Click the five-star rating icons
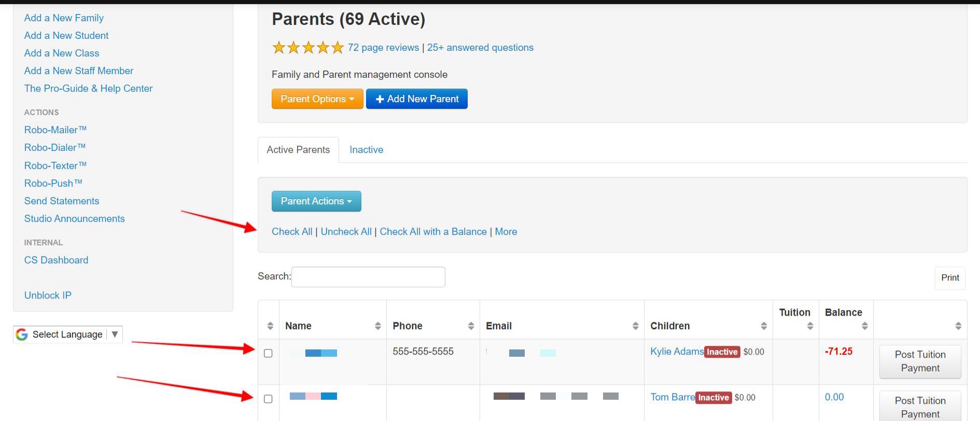980x421 pixels. pos(308,48)
